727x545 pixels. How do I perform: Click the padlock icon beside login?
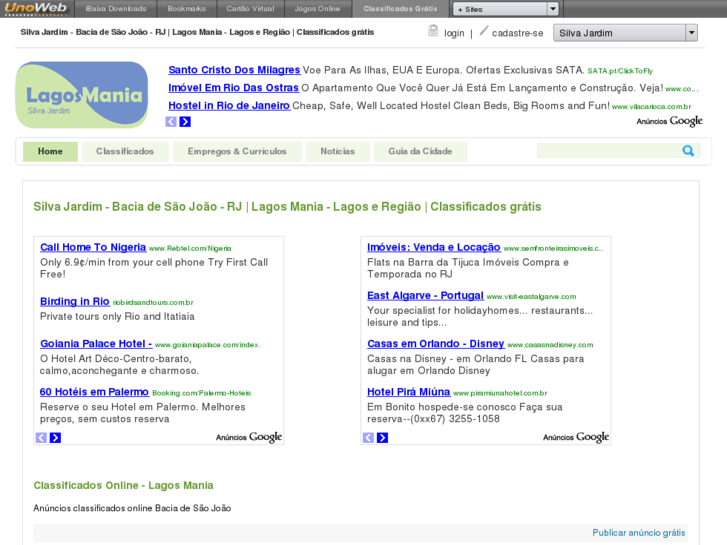[x=433, y=31]
